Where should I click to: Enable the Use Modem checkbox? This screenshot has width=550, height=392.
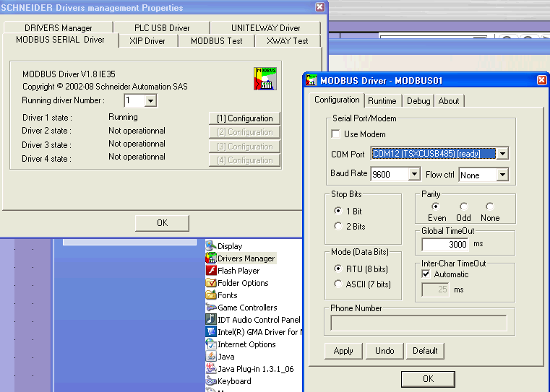pyautogui.click(x=335, y=134)
